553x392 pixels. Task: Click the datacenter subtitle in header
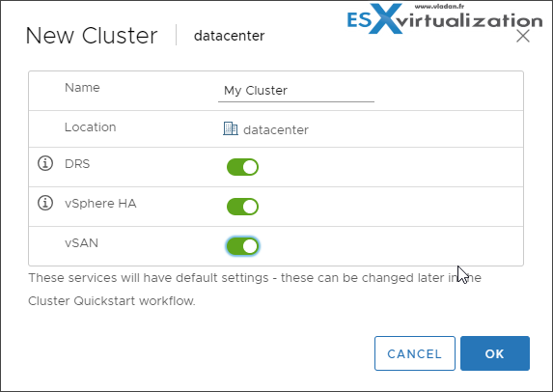click(230, 36)
